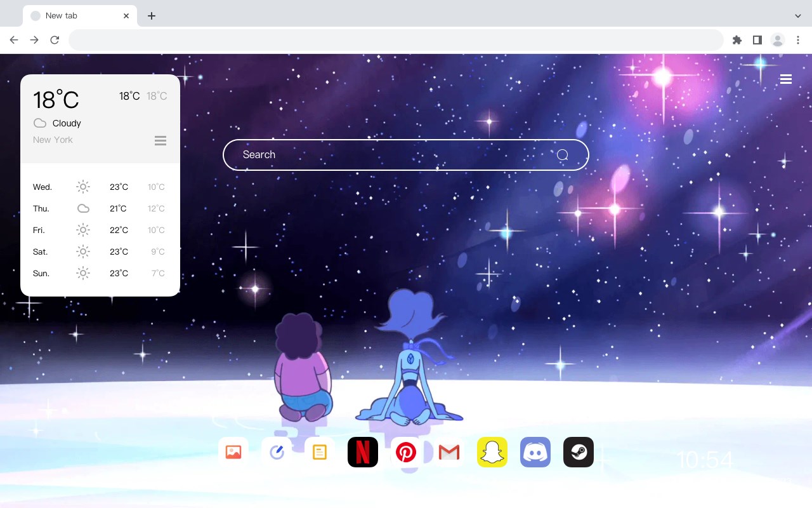This screenshot has width=812, height=508.
Task: Open the Chrome three-dot menu
Action: pos(798,40)
